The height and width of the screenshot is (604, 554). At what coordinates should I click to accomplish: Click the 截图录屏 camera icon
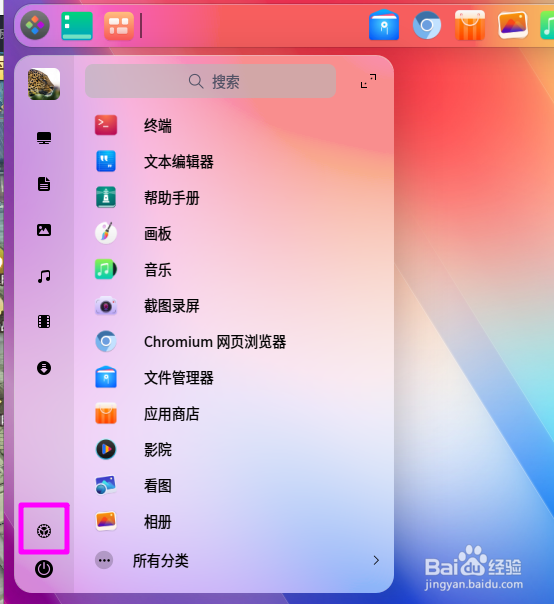click(106, 306)
